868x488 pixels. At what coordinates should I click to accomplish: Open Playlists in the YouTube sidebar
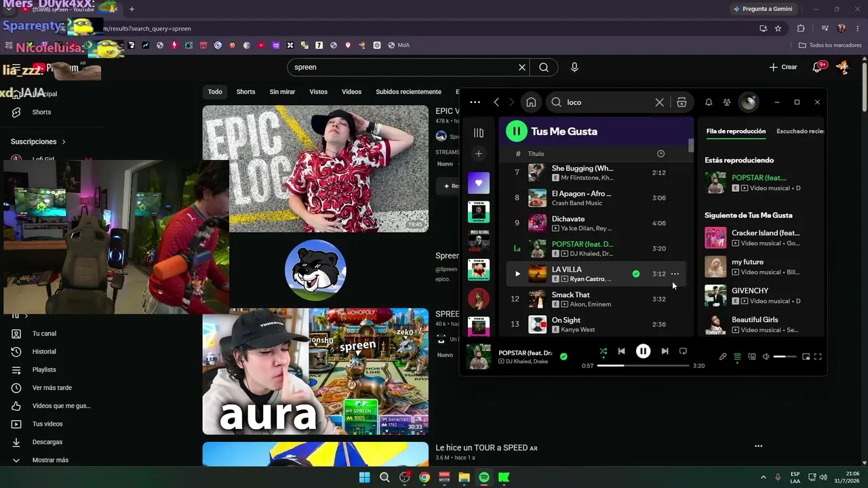[x=44, y=369]
